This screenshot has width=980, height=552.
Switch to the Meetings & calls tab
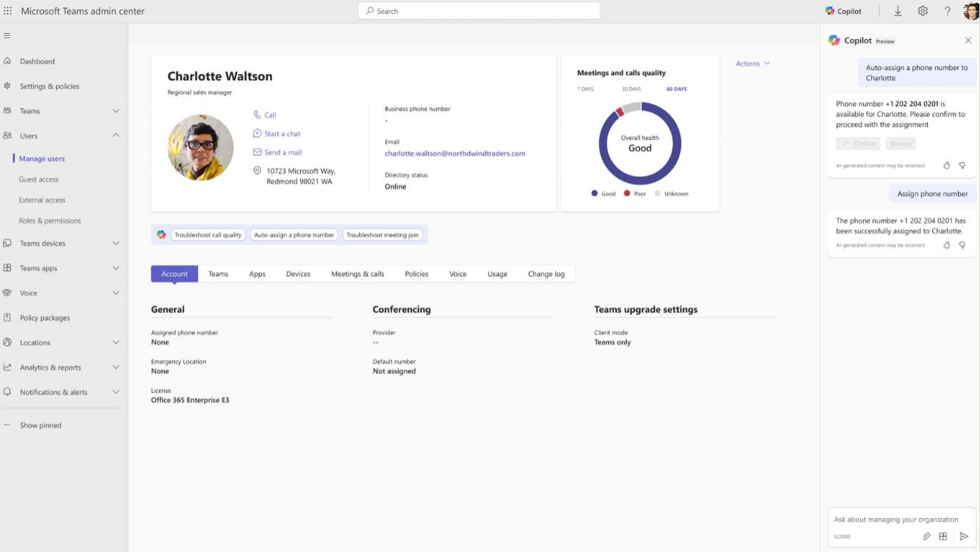358,274
